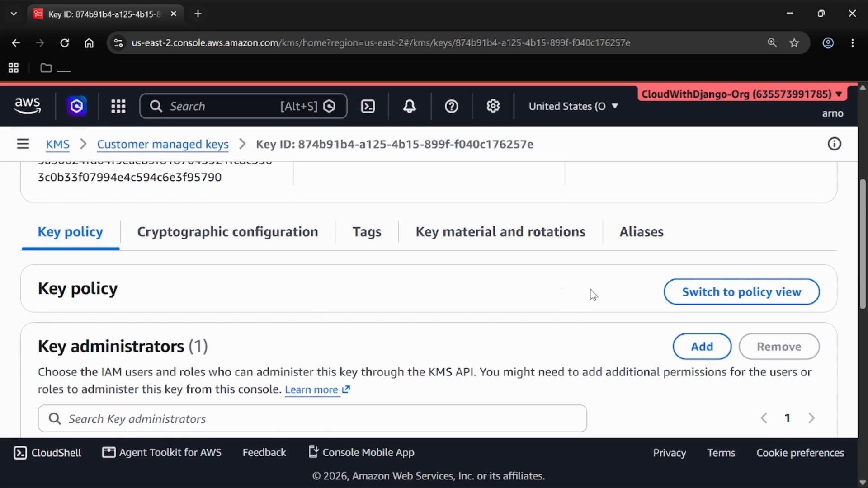Go to next key administrators page
The width and height of the screenshot is (868, 488).
[x=811, y=418]
